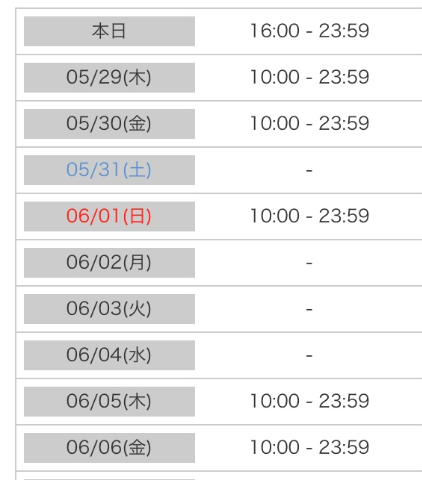Select the 06/04(水) date cell

coord(109,355)
